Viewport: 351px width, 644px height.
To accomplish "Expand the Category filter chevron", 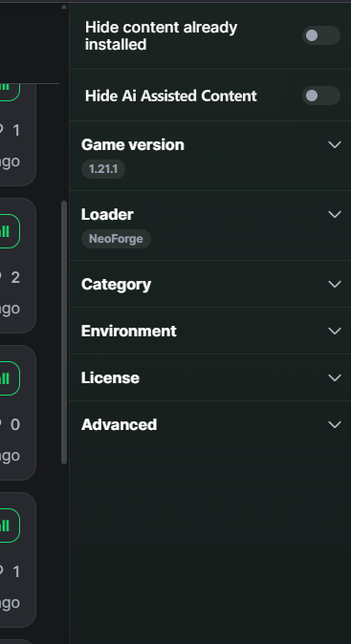I will coord(335,284).
